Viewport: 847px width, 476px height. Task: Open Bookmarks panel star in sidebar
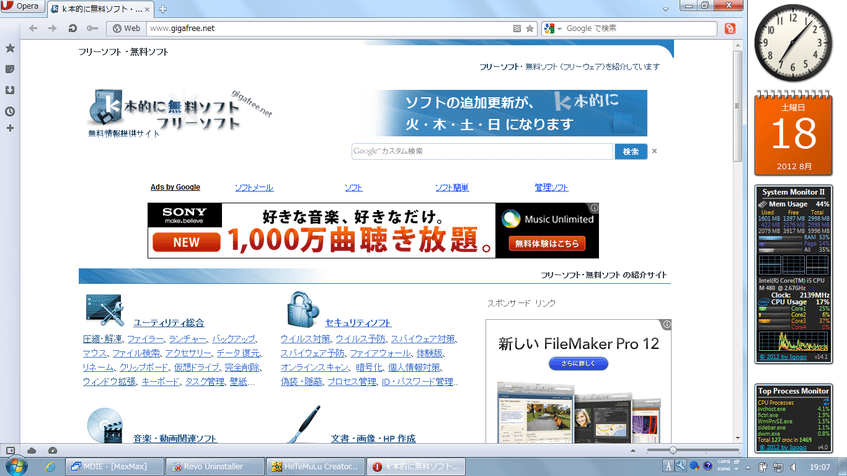click(x=10, y=48)
